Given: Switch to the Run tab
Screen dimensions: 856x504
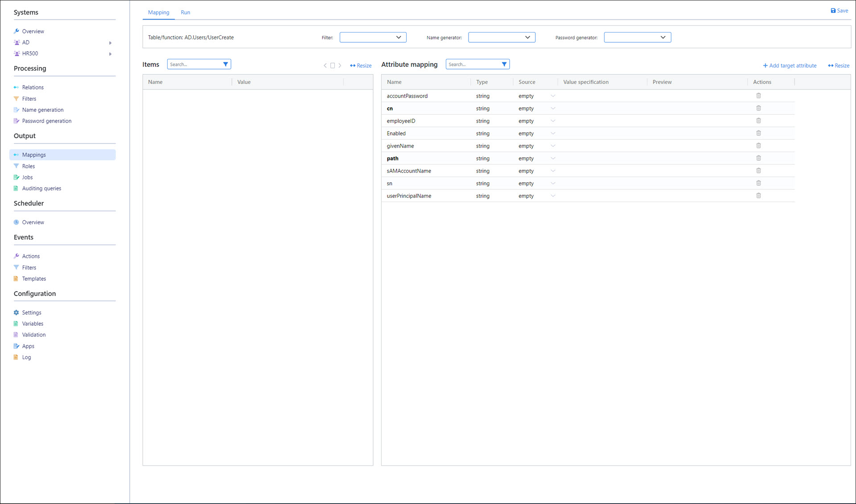Looking at the screenshot, I should point(185,12).
